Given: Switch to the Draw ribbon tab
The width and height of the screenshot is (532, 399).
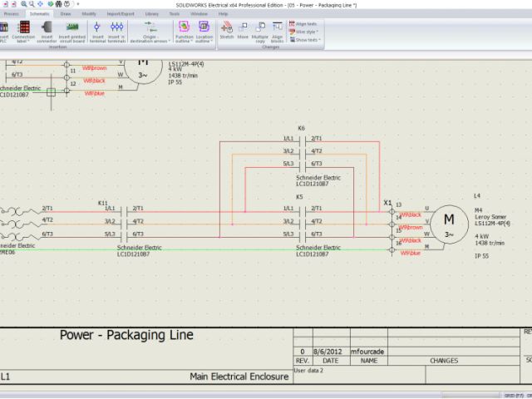Looking at the screenshot, I should [65, 14].
